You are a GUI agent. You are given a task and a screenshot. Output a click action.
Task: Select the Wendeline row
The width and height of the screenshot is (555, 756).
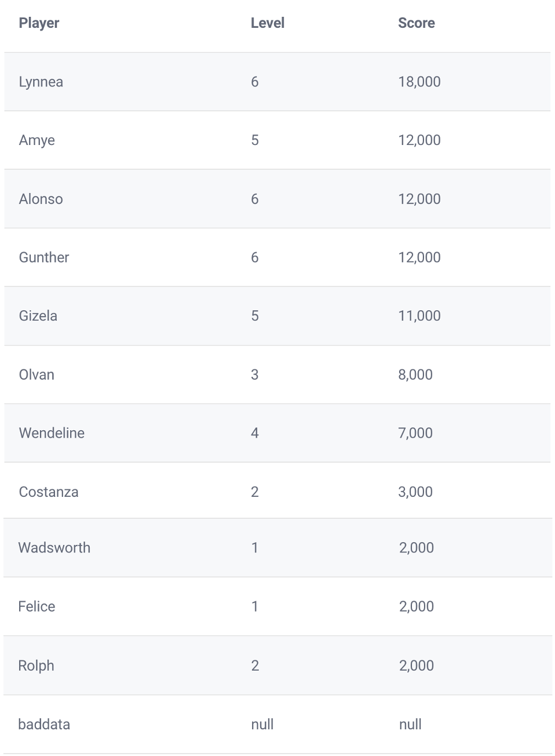pos(277,433)
